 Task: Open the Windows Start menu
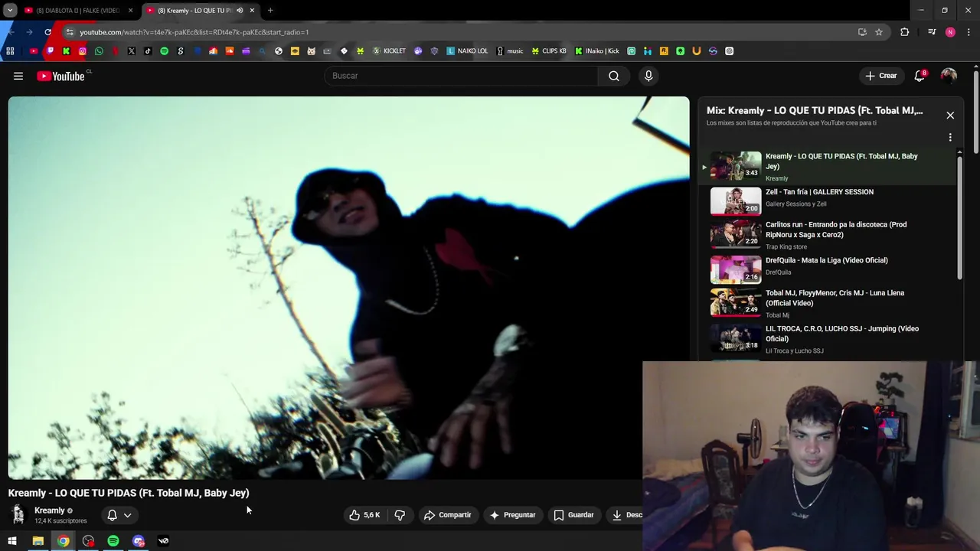tap(12, 541)
